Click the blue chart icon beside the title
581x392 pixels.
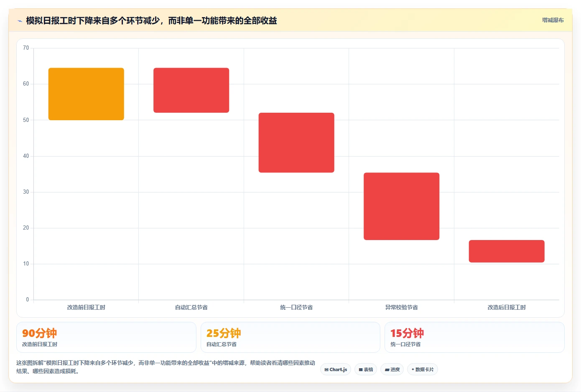click(x=20, y=21)
